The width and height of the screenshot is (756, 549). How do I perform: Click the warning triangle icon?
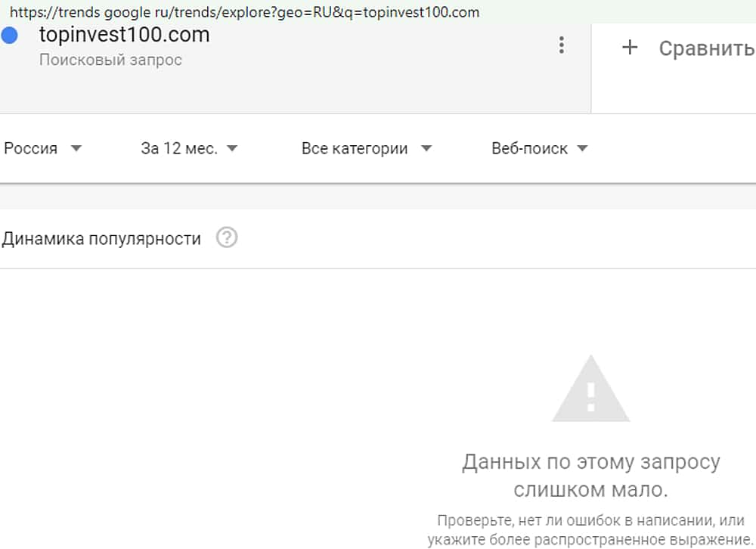coord(590,389)
